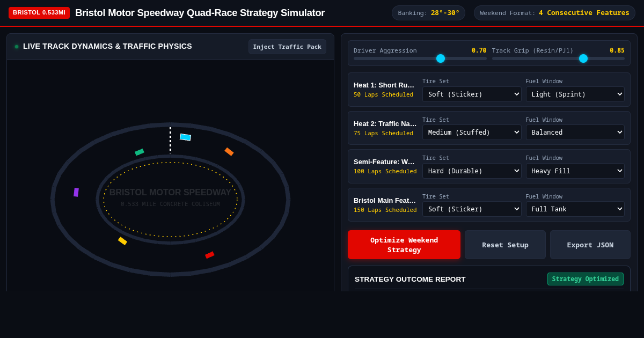Open Heat 2 Tire Set dropdown

pos(472,133)
